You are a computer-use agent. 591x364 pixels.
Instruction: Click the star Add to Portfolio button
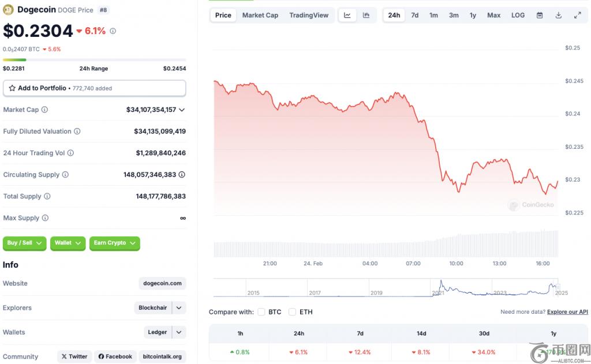pyautogui.click(x=95, y=88)
